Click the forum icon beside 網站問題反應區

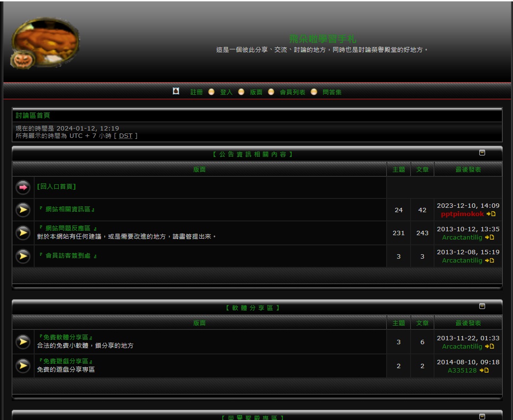(23, 233)
